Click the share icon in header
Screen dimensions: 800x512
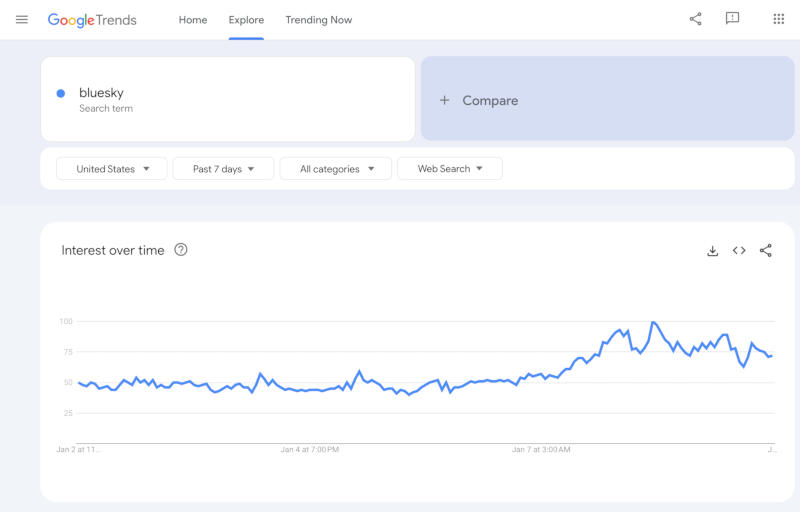click(x=695, y=19)
